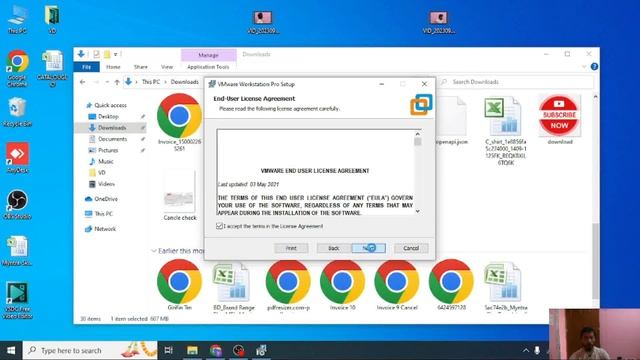The width and height of the screenshot is (640, 360).
Task: Open the CATALOGUE spreadsheet desktop icon
Action: pyautogui.click(x=52, y=69)
